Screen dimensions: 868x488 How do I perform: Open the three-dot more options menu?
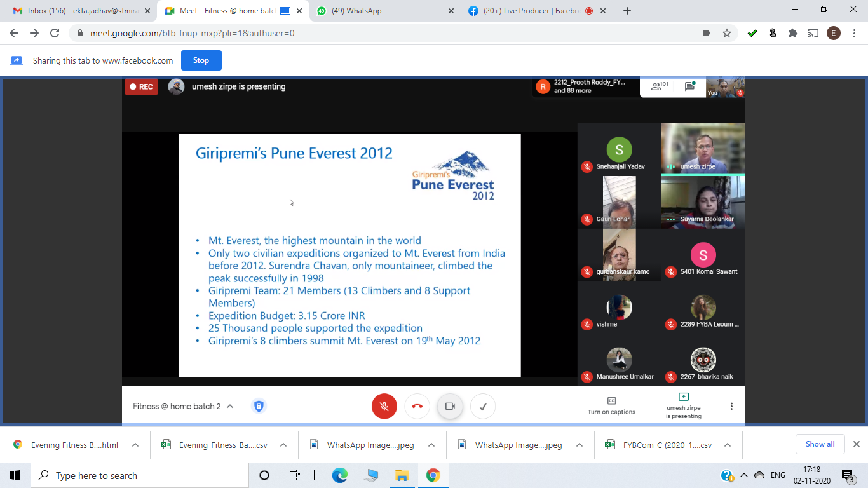[731, 406]
